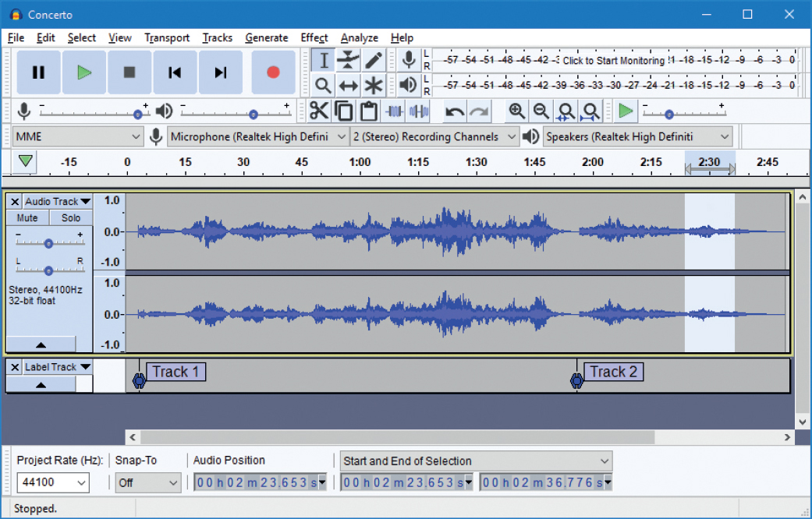Image resolution: width=812 pixels, height=519 pixels.
Task: Click Click to Start Monitoring meter
Action: point(613,61)
